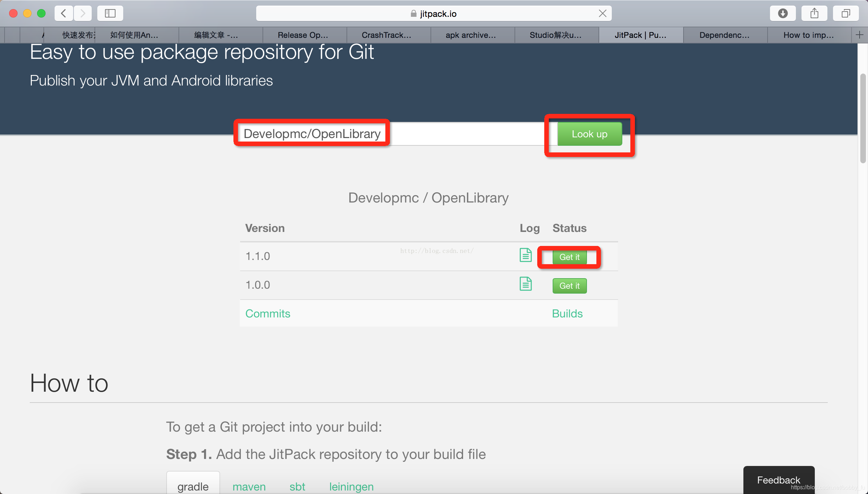Stop loading with the address bar X
Image resolution: width=868 pixels, height=494 pixels.
click(x=602, y=13)
